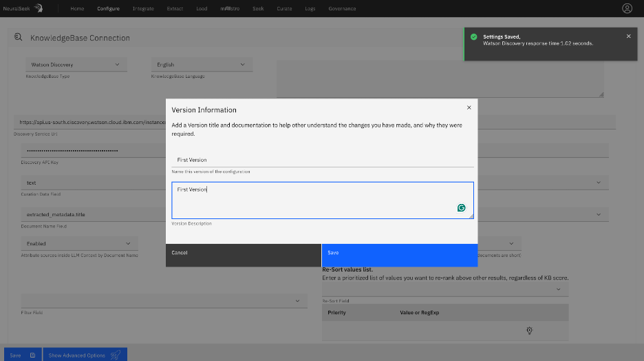Click the save disk icon in bottom bar
Screen dimensions: 644x361
click(33, 355)
